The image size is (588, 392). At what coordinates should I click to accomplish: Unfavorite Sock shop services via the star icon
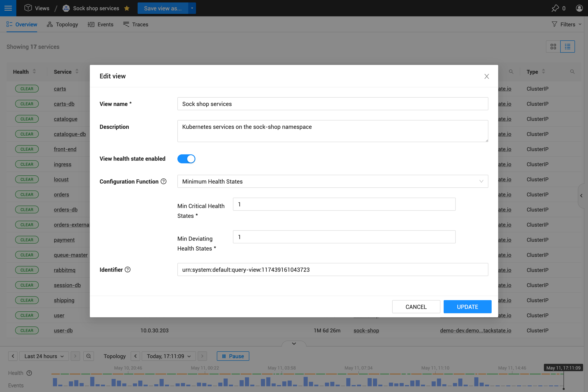point(127,8)
